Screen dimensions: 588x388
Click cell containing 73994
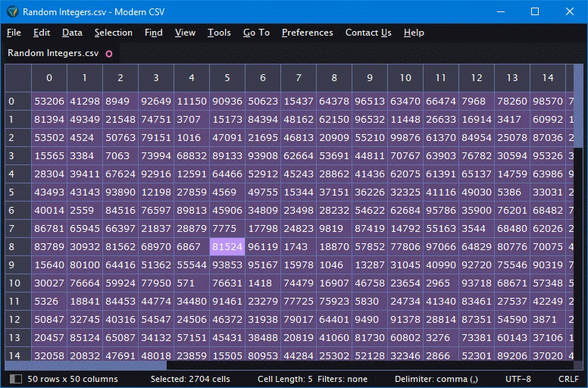(156, 155)
